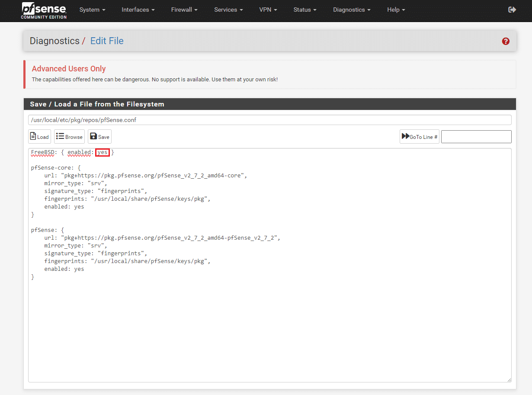Click 'yes' on the FreeBSD enabled line
Viewport: 532px width, 395px height.
(x=103, y=152)
